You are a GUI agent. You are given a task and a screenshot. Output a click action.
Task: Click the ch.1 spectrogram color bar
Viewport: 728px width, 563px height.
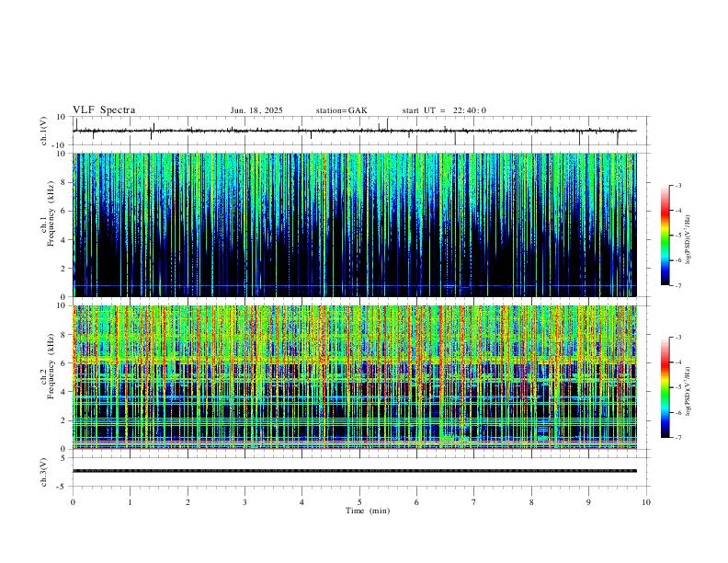[x=665, y=236]
